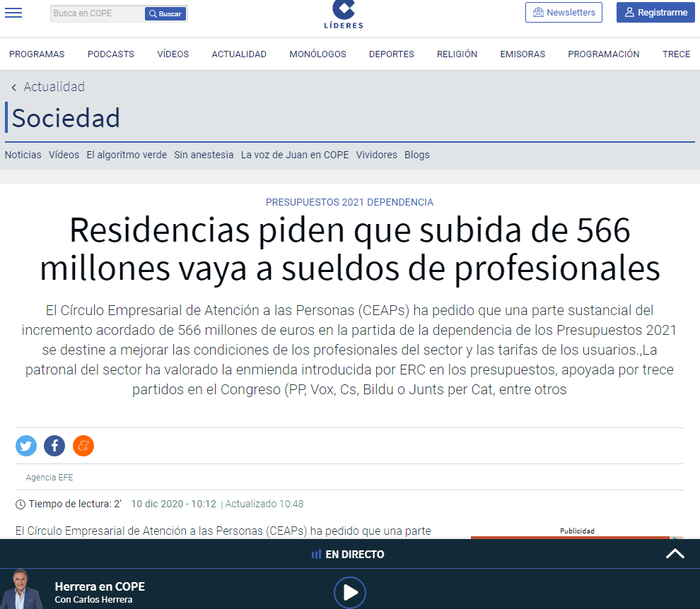Viewport: 700px width, 609px height.
Task: Open the Sin anestesia section
Action: point(204,155)
